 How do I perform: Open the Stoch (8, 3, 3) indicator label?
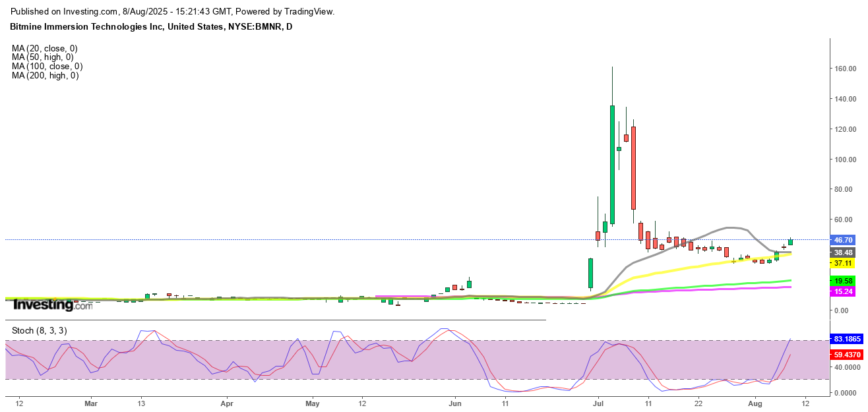point(39,330)
